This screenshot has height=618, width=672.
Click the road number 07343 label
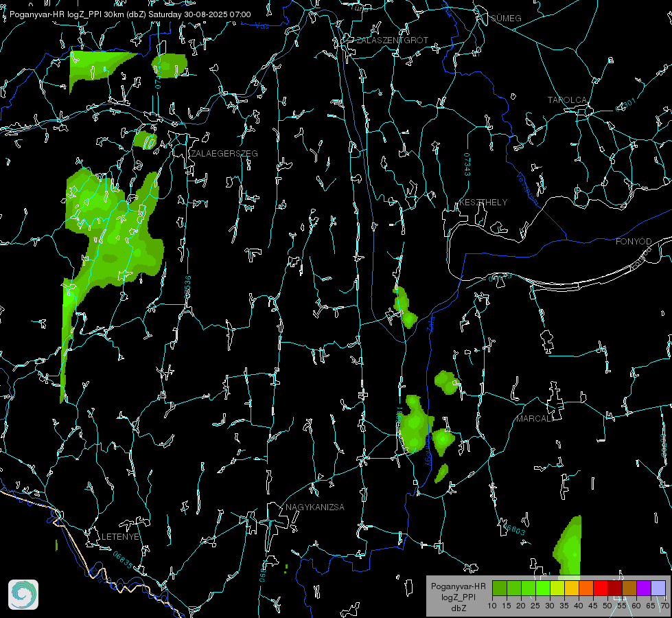(467, 165)
